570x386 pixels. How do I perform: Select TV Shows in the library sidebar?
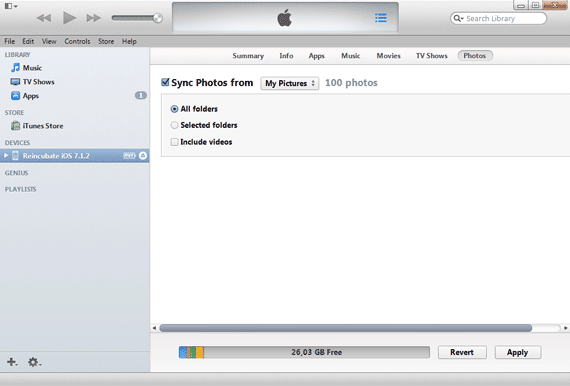click(x=33, y=82)
